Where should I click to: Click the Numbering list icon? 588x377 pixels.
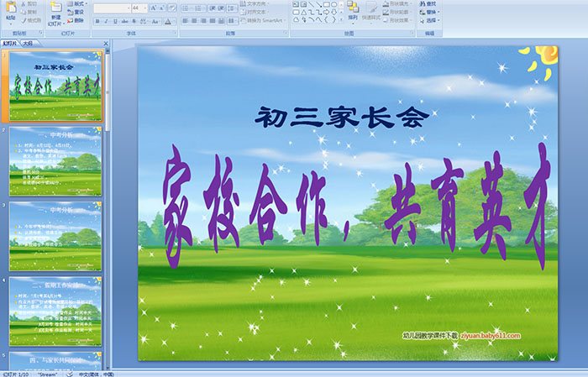pyautogui.click(x=199, y=8)
